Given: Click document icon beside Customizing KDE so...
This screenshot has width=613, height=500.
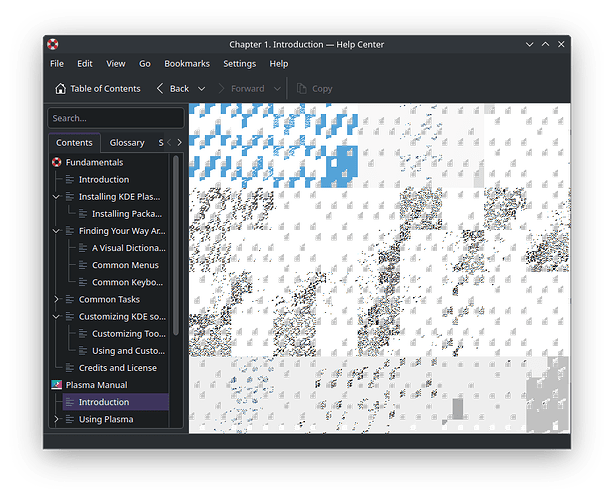Looking at the screenshot, I should click(x=70, y=317).
